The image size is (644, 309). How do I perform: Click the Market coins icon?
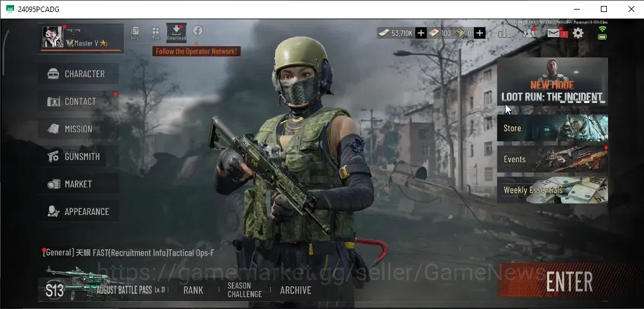[53, 184]
